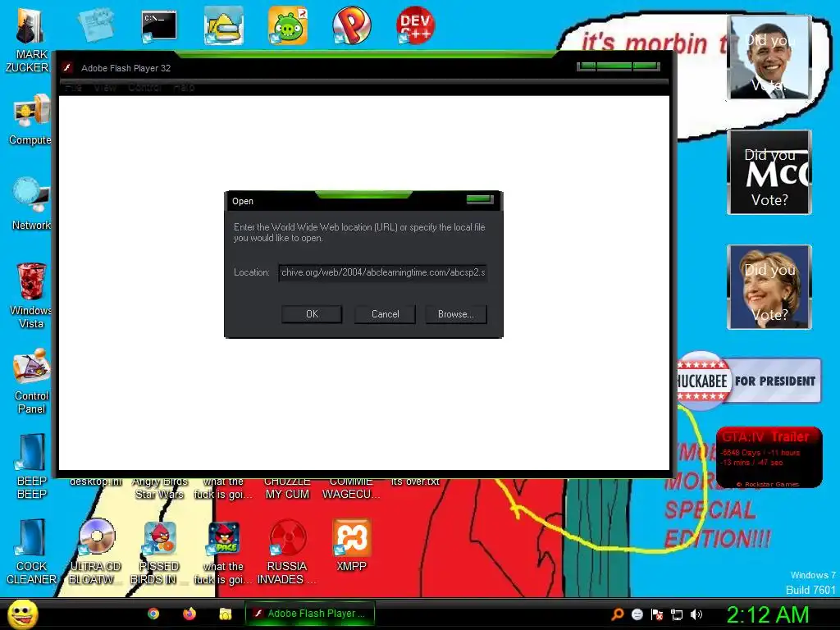This screenshot has height=630, width=840.
Task: Click the volume speaker tray icon
Action: (x=696, y=614)
